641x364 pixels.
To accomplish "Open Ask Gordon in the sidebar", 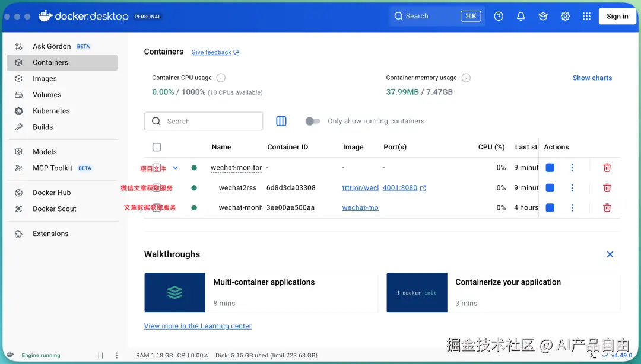I will pyautogui.click(x=62, y=46).
